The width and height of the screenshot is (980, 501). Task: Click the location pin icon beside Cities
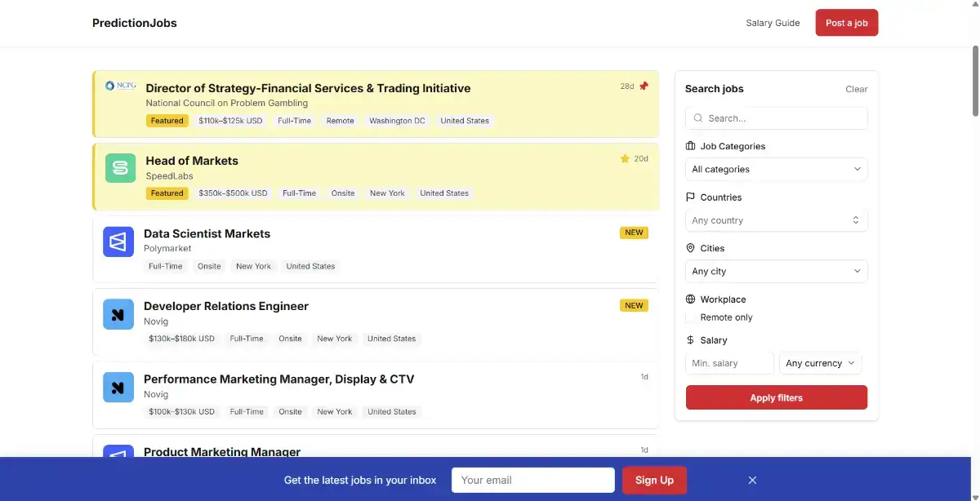click(x=691, y=248)
